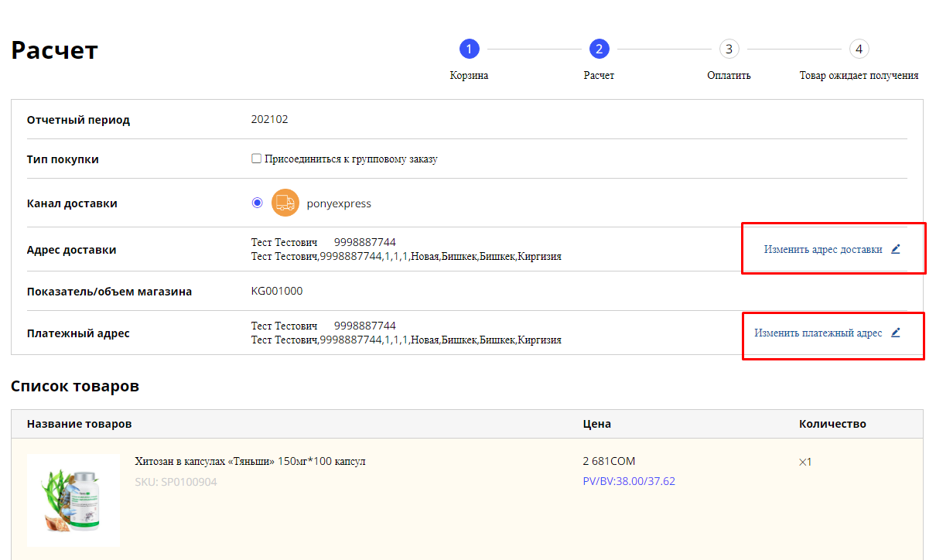Image resolution: width=936 pixels, height=560 pixels.
Task: Click the pencil icon beside delivery address link
Action: [x=896, y=249]
